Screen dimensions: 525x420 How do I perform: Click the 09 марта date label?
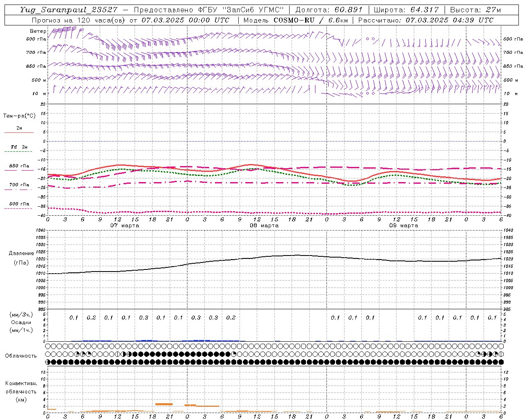pyautogui.click(x=404, y=226)
